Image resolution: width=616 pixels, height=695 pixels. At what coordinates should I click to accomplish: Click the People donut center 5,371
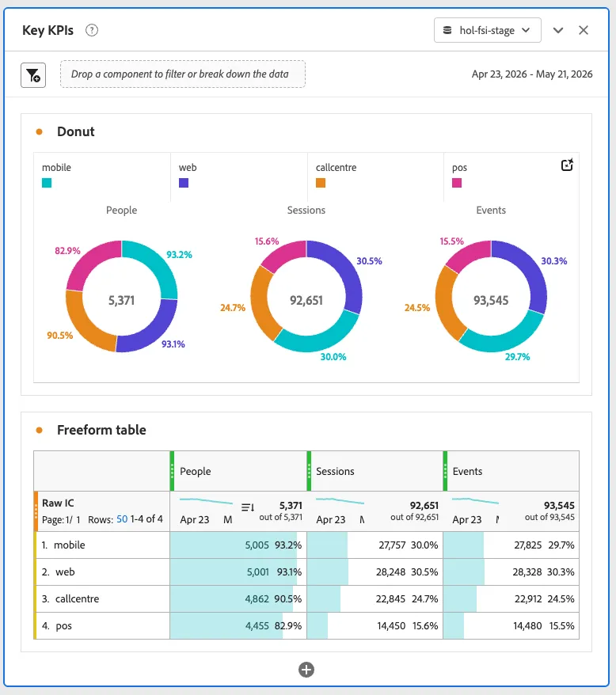[x=121, y=301]
